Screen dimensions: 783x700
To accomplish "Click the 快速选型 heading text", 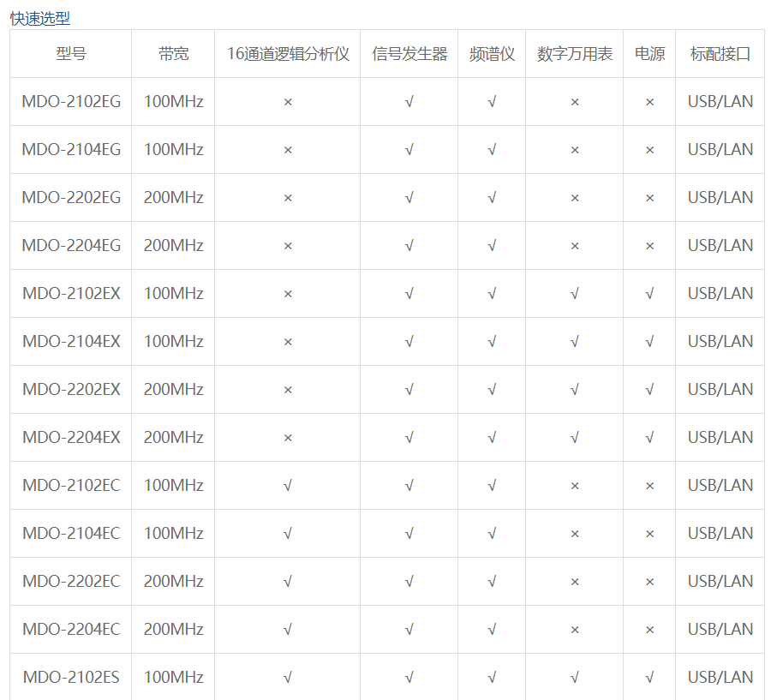I will [x=40, y=18].
